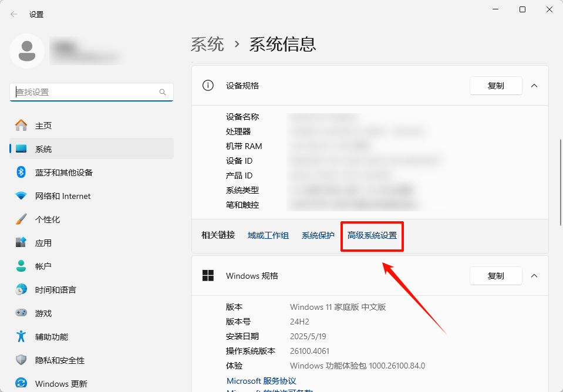The image size is (563, 392).
Task: Collapse the Windows 规格 section chevron
Action: [534, 276]
